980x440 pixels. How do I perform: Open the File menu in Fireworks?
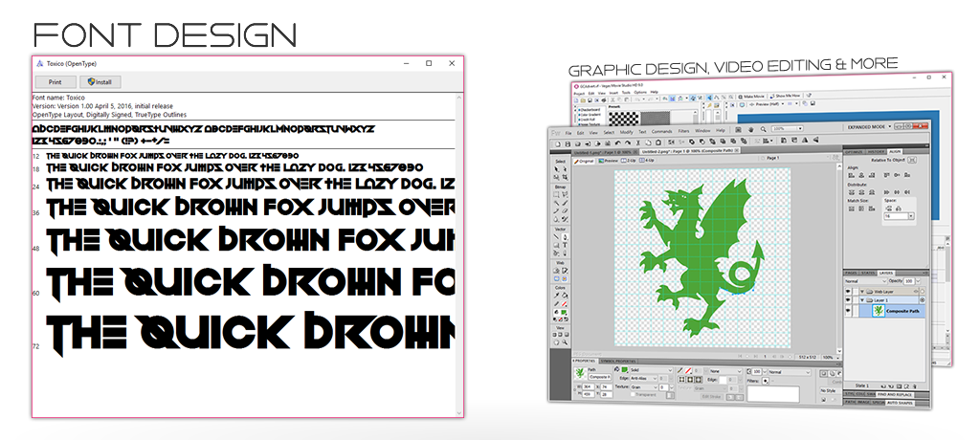tap(568, 133)
